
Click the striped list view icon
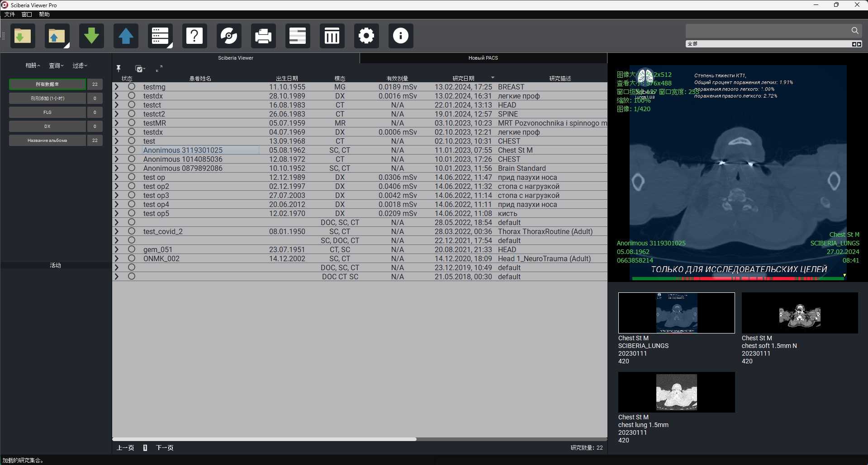[298, 36]
